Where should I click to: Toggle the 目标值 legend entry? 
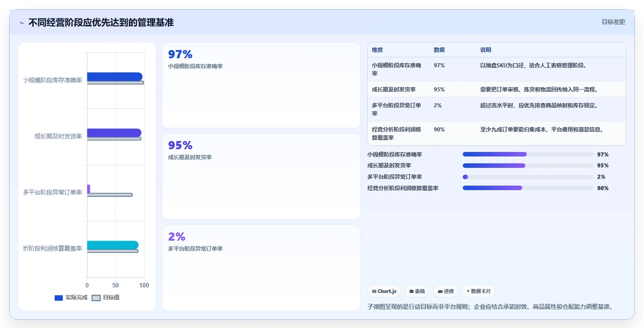click(x=105, y=298)
